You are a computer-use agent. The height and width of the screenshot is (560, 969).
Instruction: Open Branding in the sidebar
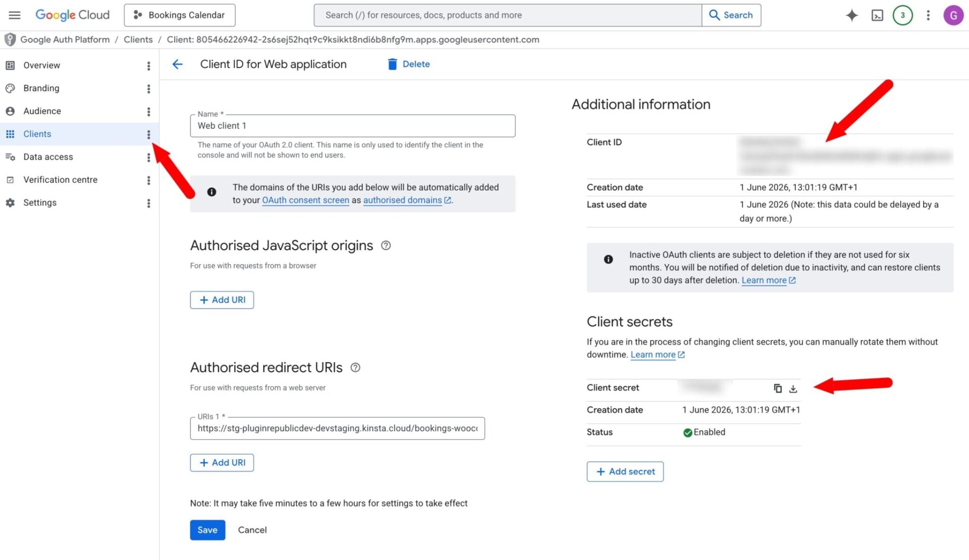[x=41, y=88]
